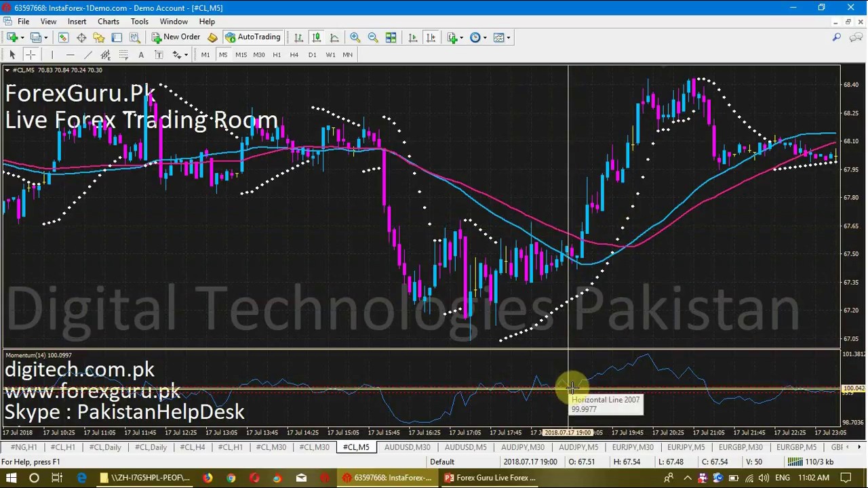The image size is (868, 488).
Task: Switch chart to Candlesticks mode
Action: [x=316, y=37]
